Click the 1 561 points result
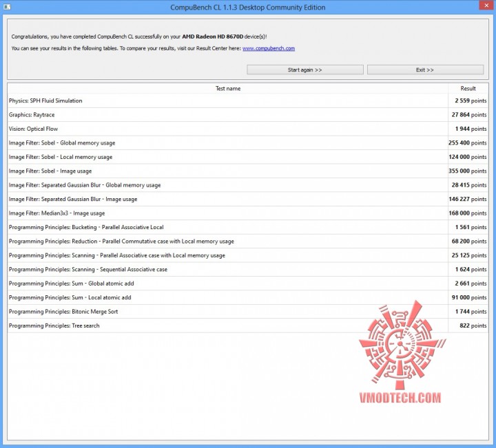Screen dimensions: 496x448 (471, 227)
